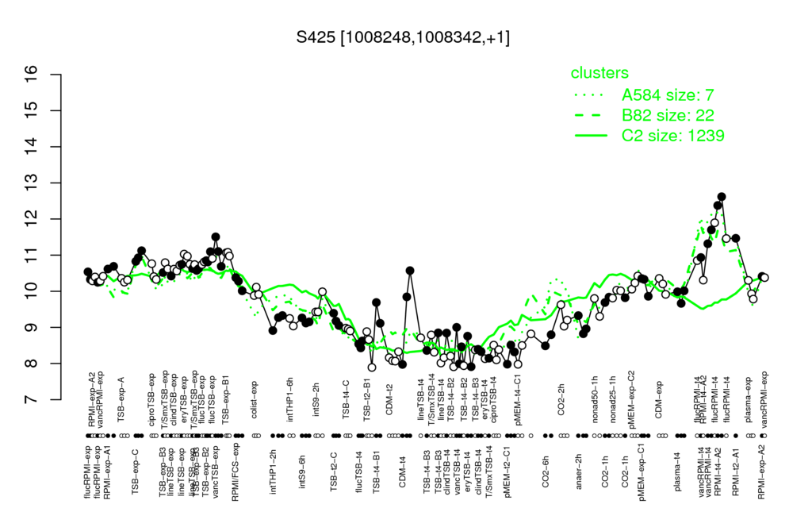This screenshot has width=812, height=508.
Task: Click y-axis tick label 16
Action: (32, 75)
